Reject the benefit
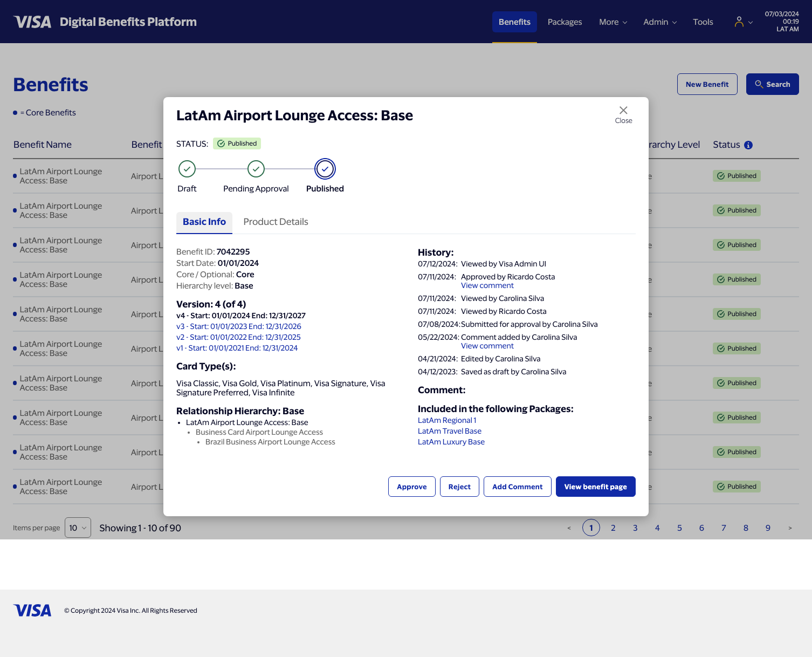The height and width of the screenshot is (657, 812). (x=459, y=487)
